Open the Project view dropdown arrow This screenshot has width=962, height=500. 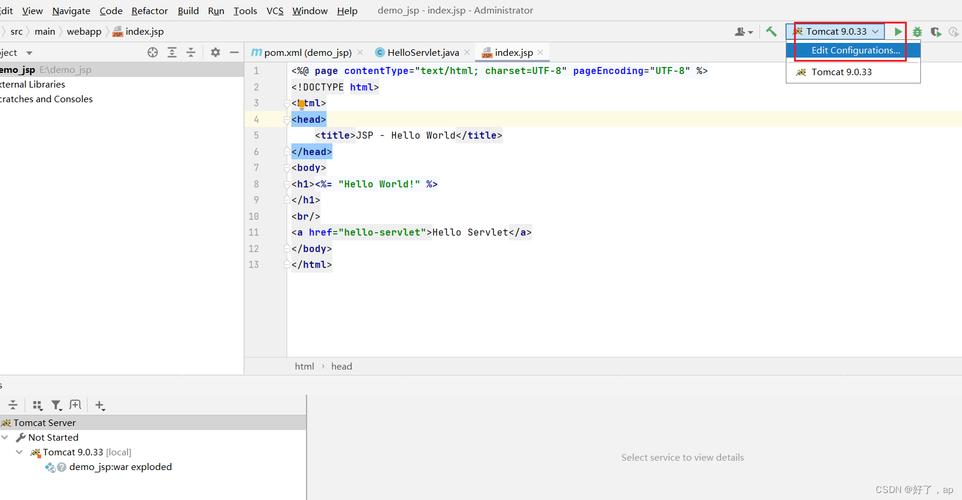[29, 53]
